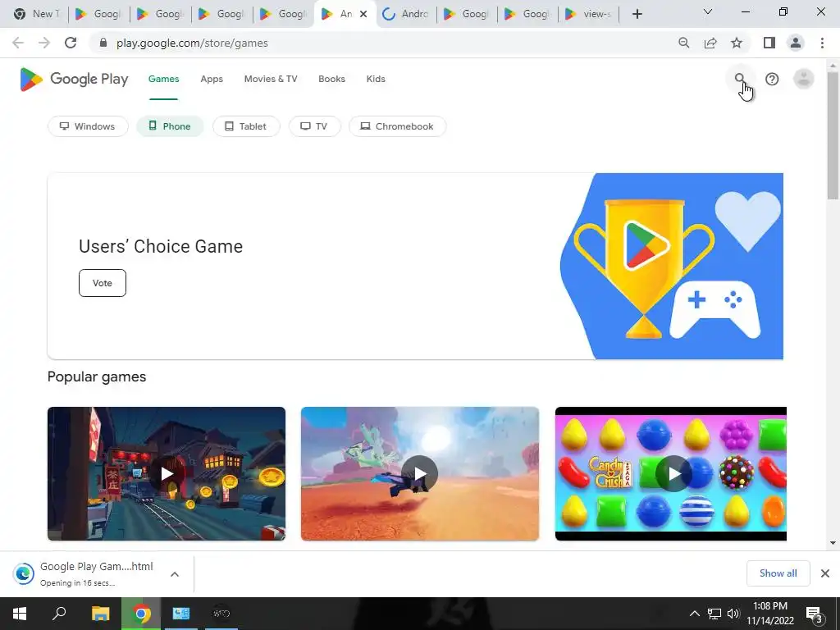
Task: Click Show all downloads
Action: click(778, 573)
